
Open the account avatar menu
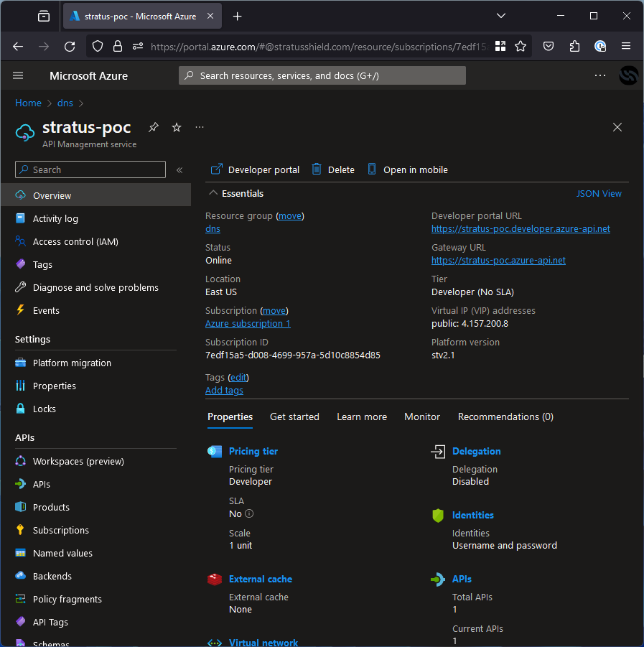click(x=629, y=75)
